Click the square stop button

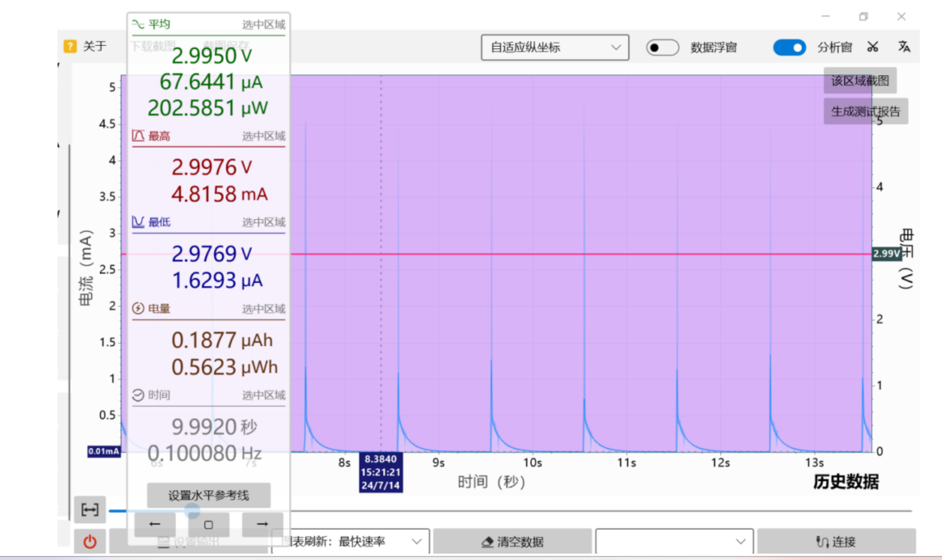tap(208, 525)
